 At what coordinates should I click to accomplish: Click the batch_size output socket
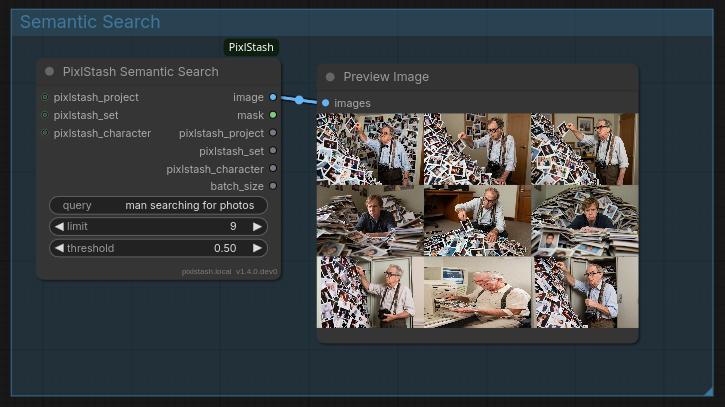pos(273,186)
